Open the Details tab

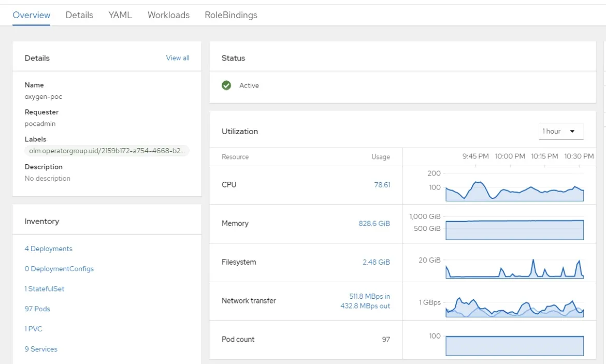(79, 15)
